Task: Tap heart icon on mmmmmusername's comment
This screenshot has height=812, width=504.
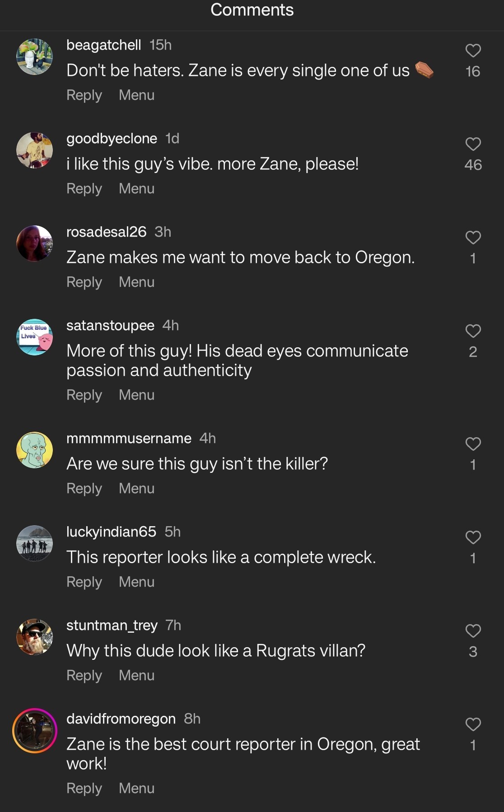Action: (x=473, y=444)
